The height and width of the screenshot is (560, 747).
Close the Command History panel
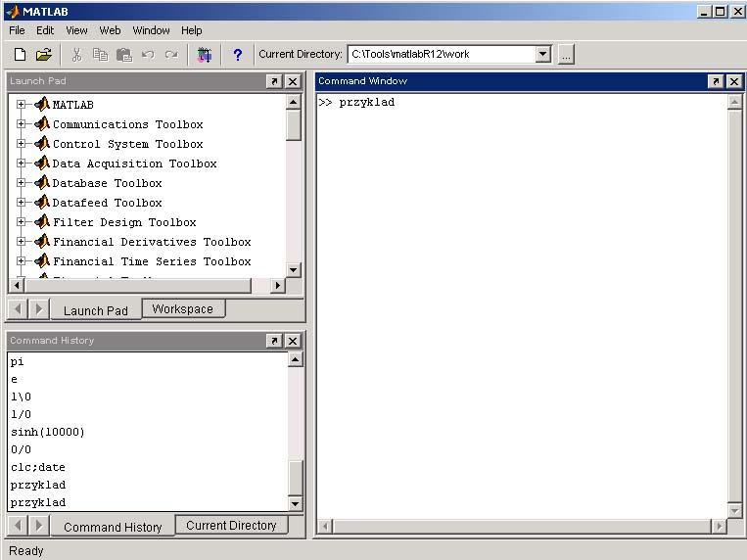293,341
